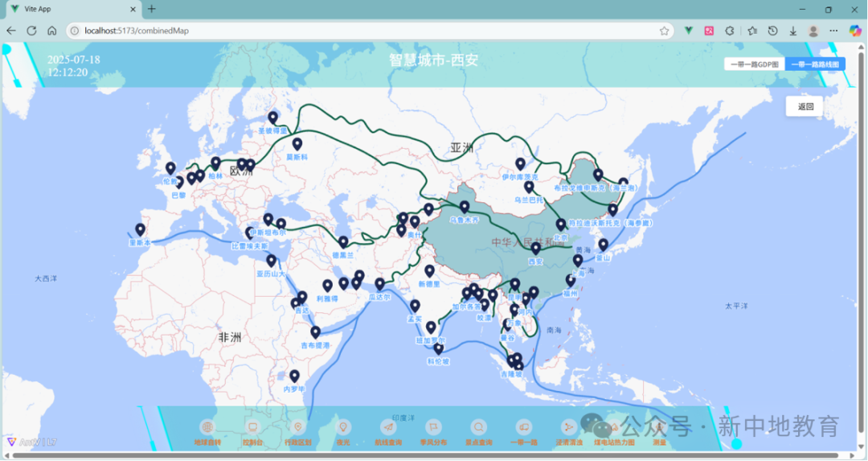This screenshot has height=461, width=868.
Task: Bookmark this page with the star icon
Action: tap(665, 31)
